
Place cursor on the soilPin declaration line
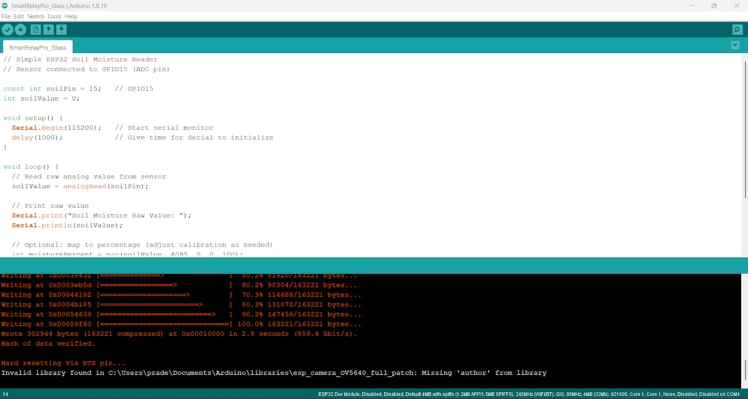[78, 89]
